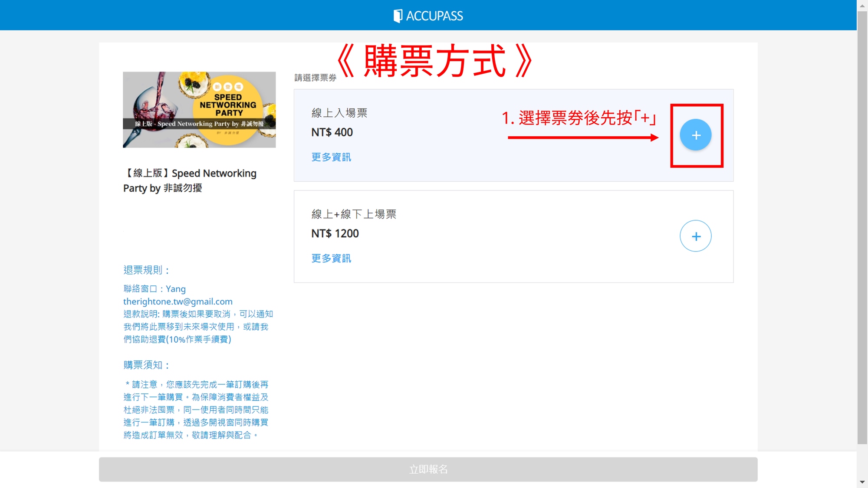Click the scrollbar down arrow
868x488 pixels.
pyautogui.click(x=862, y=482)
